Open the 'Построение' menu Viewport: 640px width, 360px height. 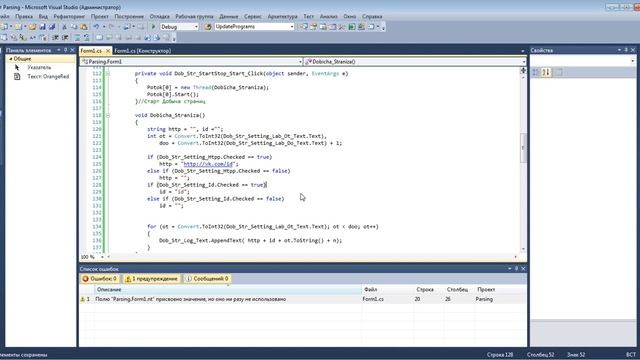pyautogui.click(x=129, y=16)
